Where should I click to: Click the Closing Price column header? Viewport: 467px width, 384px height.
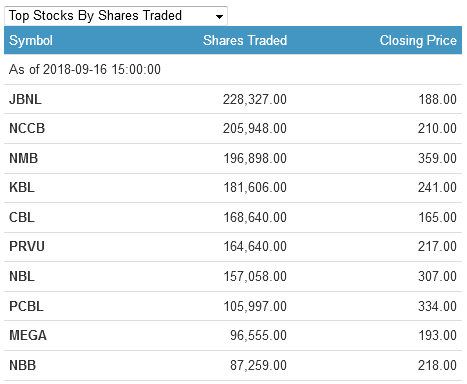coord(418,40)
